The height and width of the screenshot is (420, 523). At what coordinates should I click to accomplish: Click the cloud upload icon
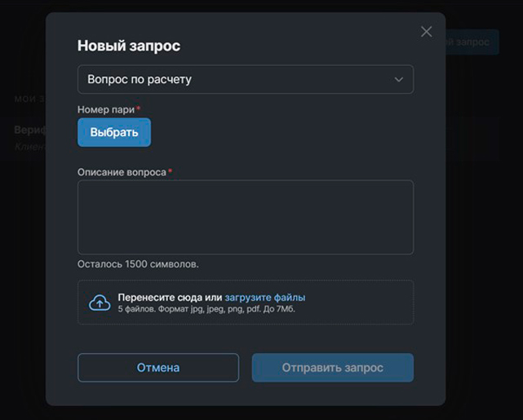(100, 303)
